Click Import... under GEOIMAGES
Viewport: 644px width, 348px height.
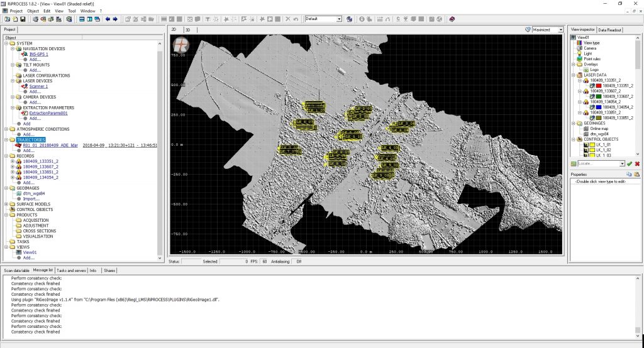[31, 199]
